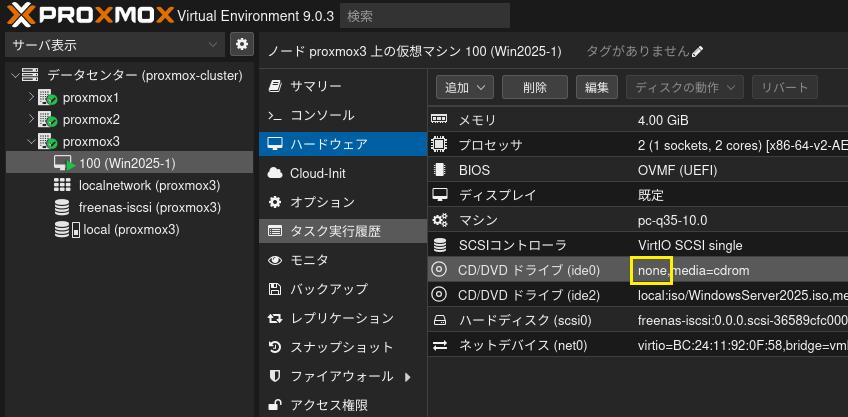Click the ide0 disc icon
This screenshot has width=848, height=417.
pyautogui.click(x=439, y=269)
